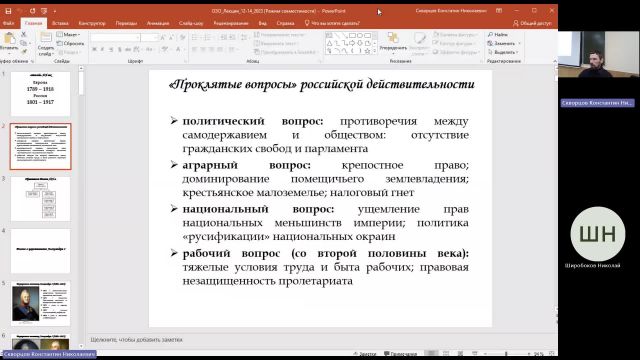Screen dimensions: 640x360
Task: Open the ribbon display options icon
Action: pyautogui.click(x=499, y=11)
